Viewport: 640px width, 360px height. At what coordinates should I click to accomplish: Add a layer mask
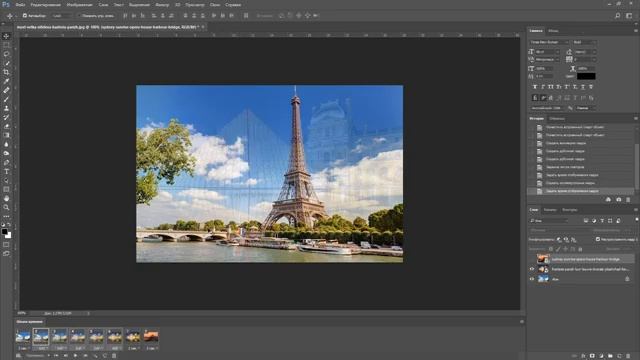592,356
